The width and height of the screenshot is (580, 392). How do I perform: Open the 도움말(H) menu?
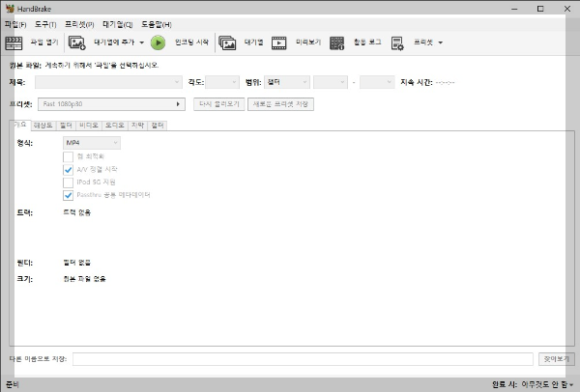click(x=156, y=25)
